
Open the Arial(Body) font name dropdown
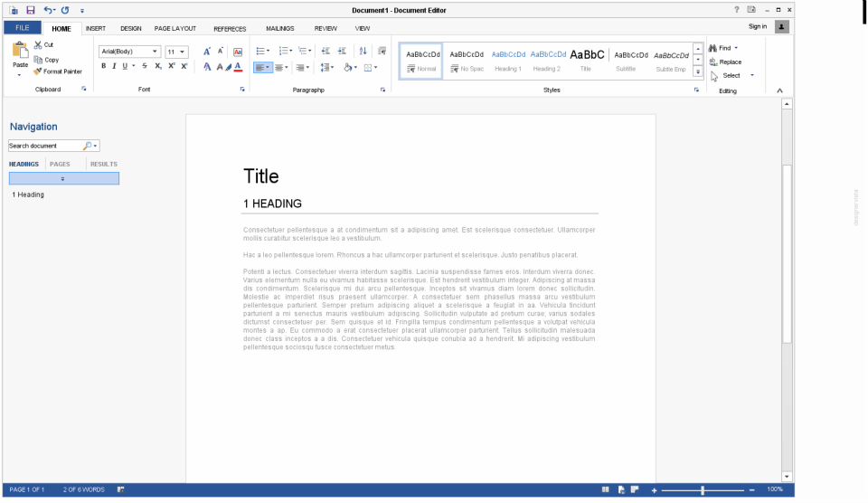tap(155, 52)
